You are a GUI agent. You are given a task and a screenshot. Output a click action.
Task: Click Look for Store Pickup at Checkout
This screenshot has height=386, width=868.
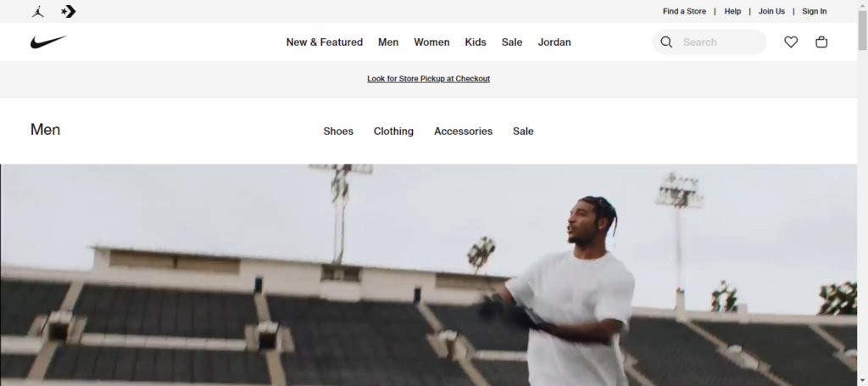point(428,79)
